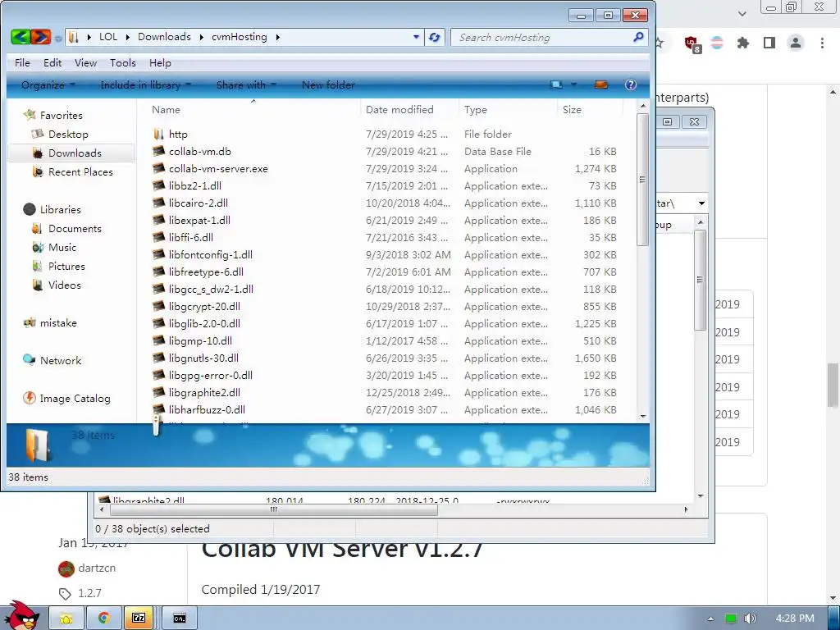
Task: Select the mistake item in sidebar
Action: tap(58, 322)
